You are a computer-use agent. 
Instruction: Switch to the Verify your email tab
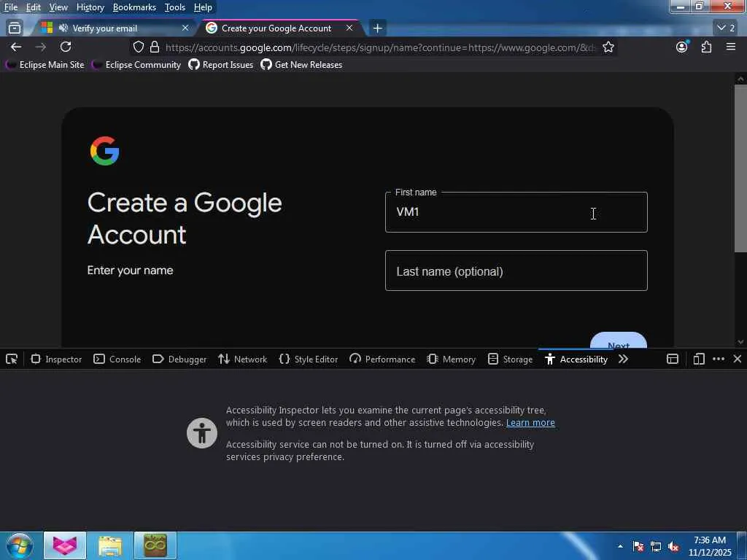pyautogui.click(x=115, y=28)
